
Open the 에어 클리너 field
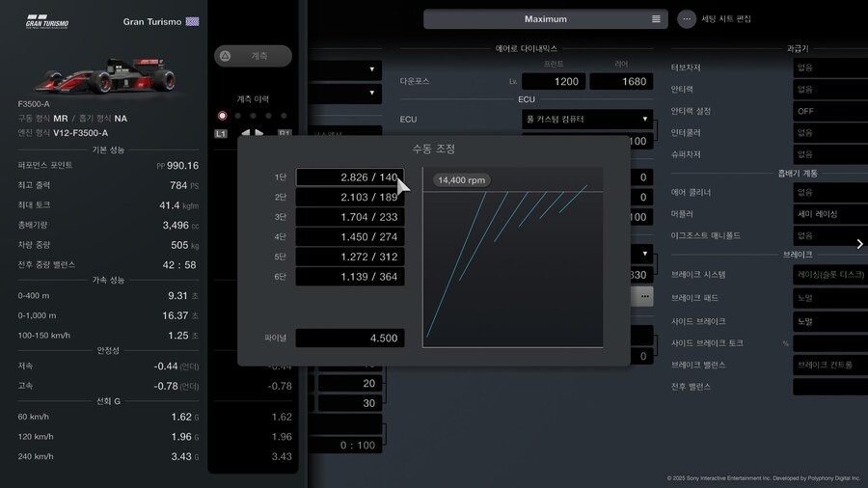click(x=830, y=192)
